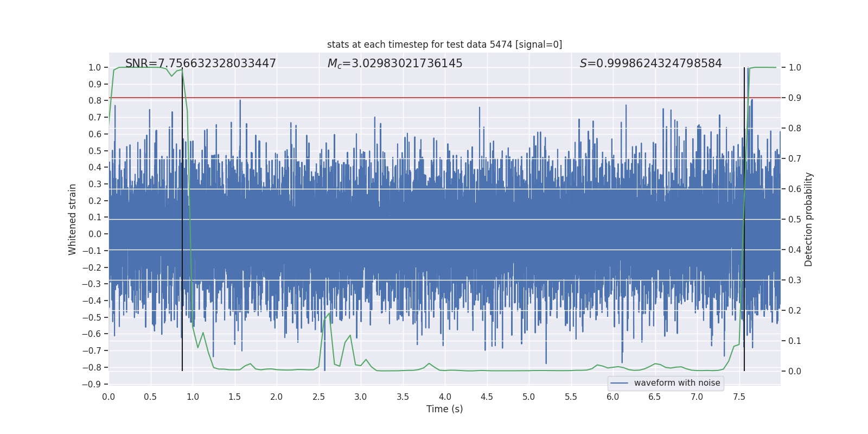This screenshot has height=434, width=868.
Task: Click the 0.0 tick on the detection probability axis
Action: tap(795, 371)
